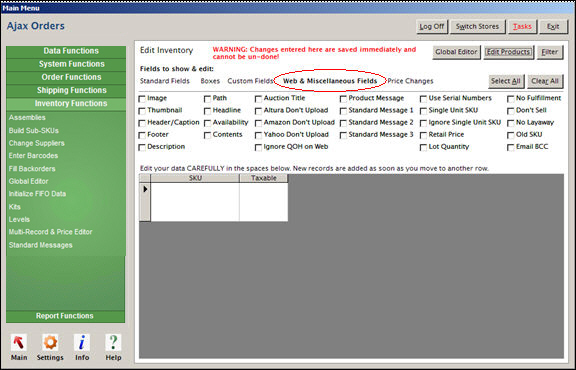576x370 pixels.
Task: Enable Use Serial Numbers checkbox
Action: (424, 99)
